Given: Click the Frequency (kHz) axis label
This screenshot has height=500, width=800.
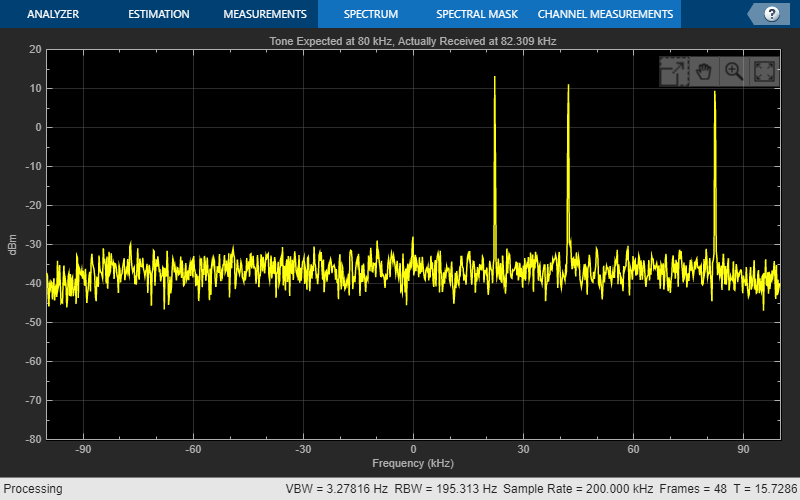Looking at the screenshot, I should 412,464.
